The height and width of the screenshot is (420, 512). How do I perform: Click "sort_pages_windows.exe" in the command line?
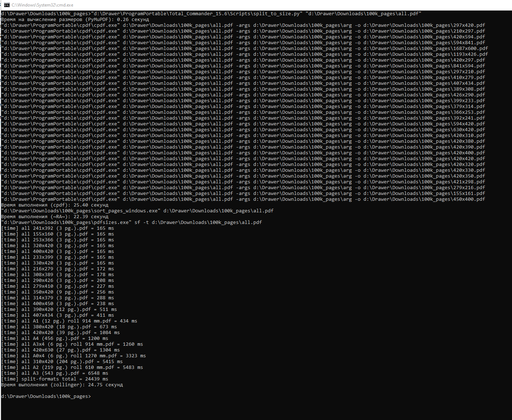pyautogui.click(x=126, y=211)
